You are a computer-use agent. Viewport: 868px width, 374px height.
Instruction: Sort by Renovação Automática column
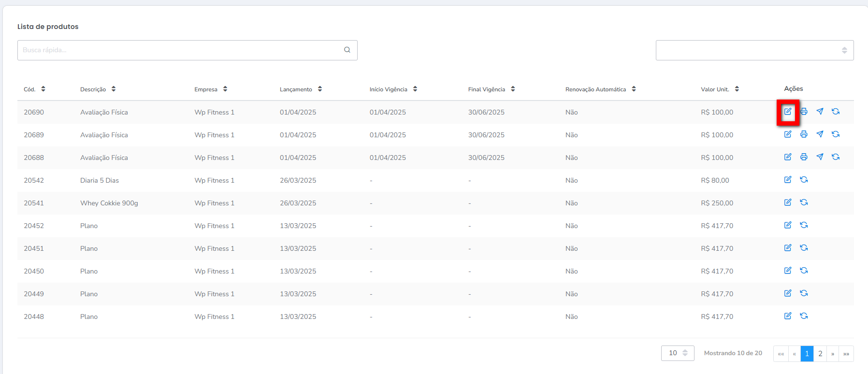634,89
